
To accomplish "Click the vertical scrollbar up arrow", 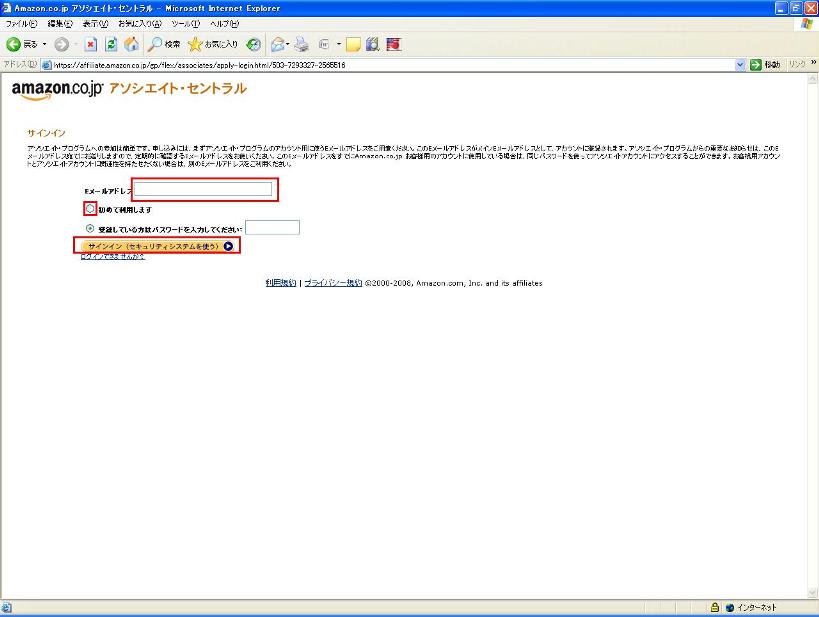I will pos(813,79).
